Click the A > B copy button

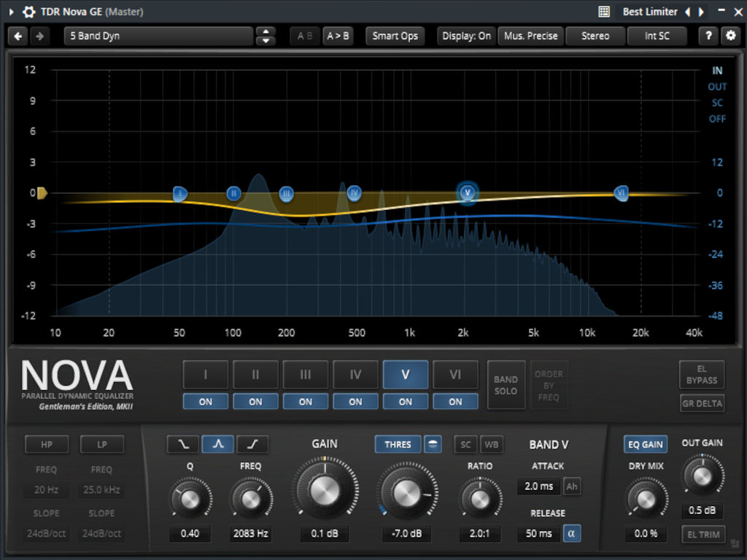pos(338,36)
